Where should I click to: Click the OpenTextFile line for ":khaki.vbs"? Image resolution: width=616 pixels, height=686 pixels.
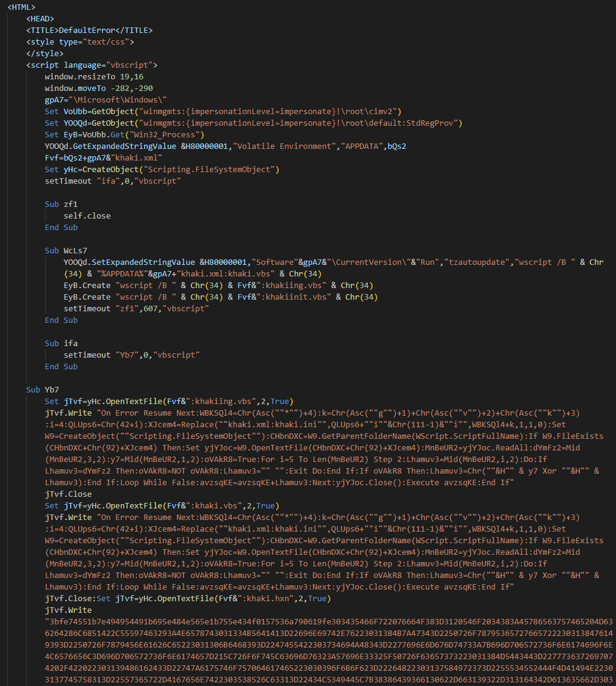click(x=162, y=506)
